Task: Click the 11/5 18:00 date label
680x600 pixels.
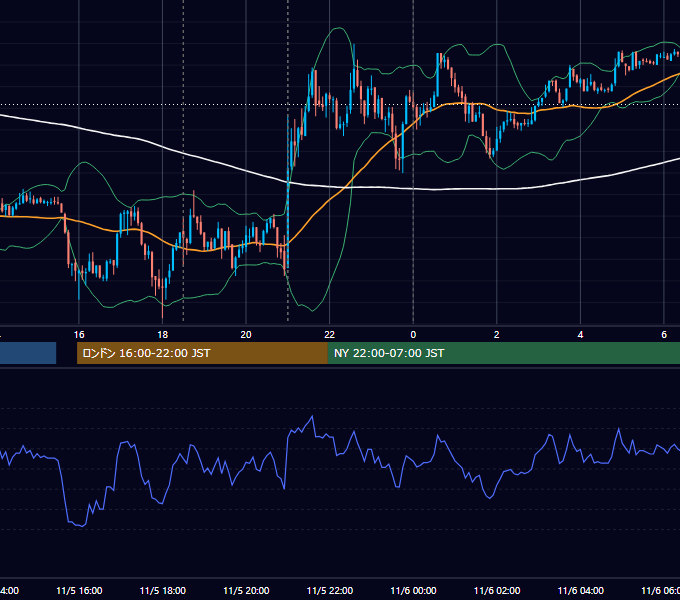Action: [163, 590]
